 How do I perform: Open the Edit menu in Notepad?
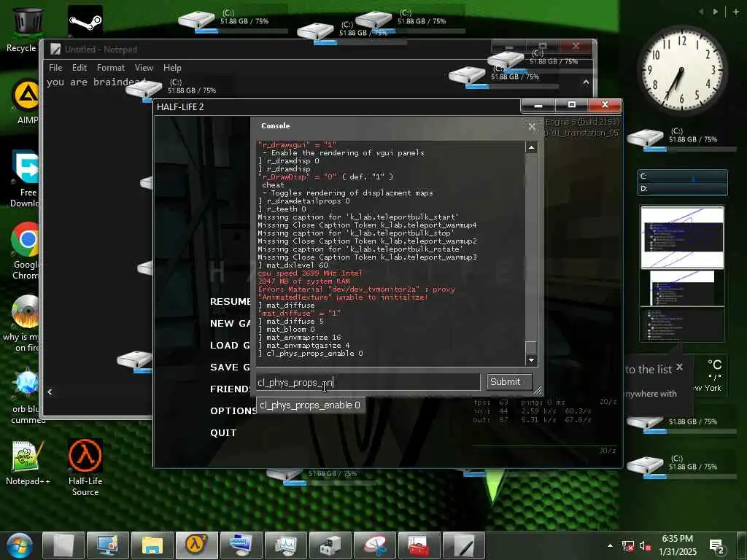pyautogui.click(x=79, y=68)
